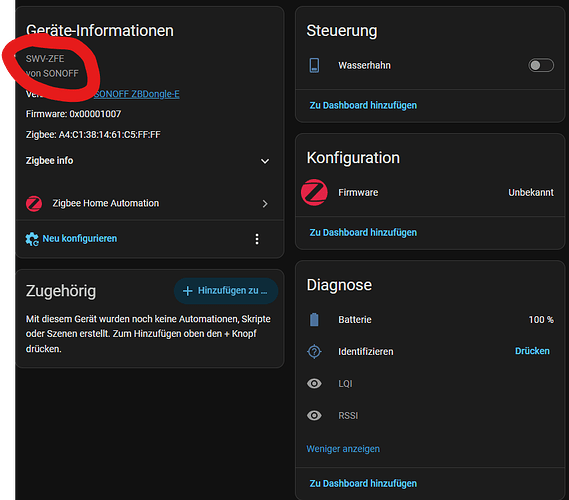Toggle the LQI eye visibility icon
Viewport: 569px width, 500px height.
pyautogui.click(x=314, y=384)
